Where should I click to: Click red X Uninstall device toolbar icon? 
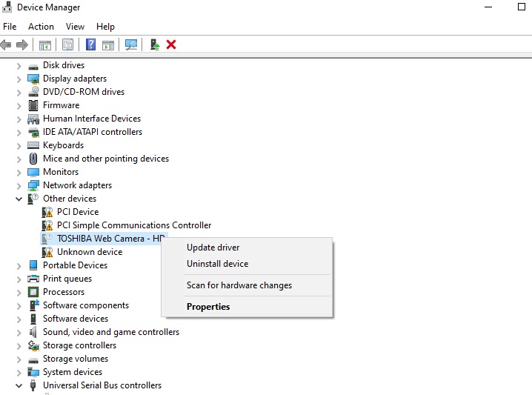(171, 44)
